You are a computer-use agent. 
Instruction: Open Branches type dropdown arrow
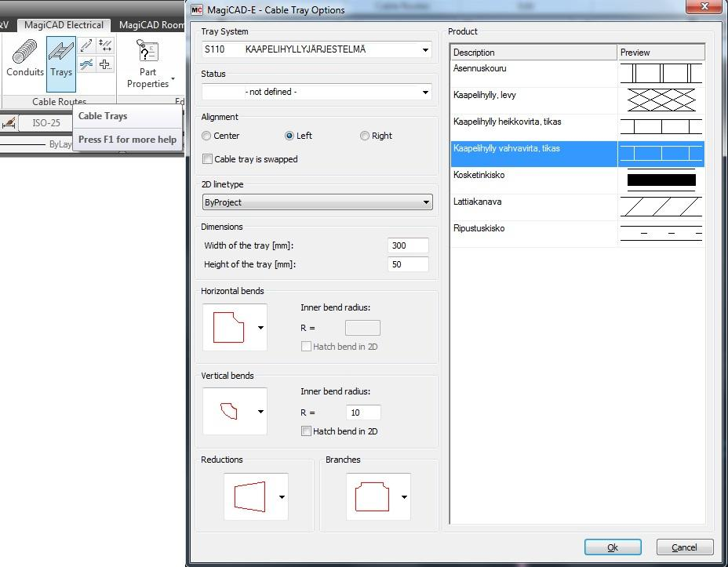pyautogui.click(x=404, y=497)
